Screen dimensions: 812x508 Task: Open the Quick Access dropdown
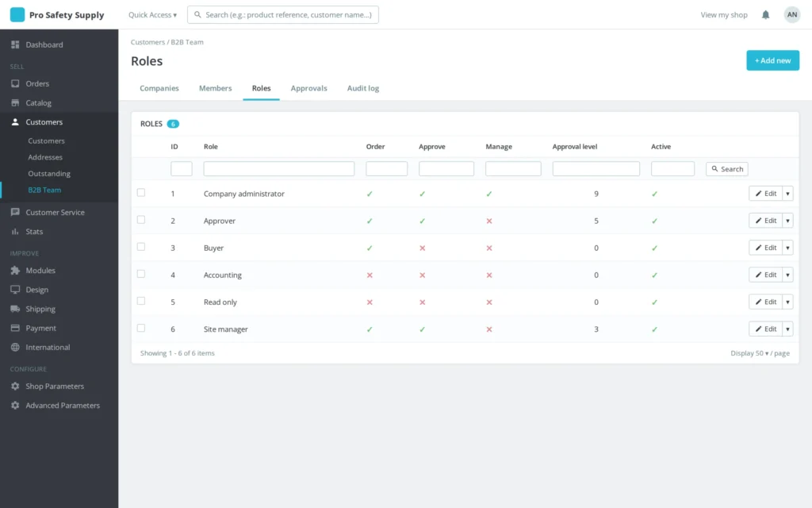152,14
